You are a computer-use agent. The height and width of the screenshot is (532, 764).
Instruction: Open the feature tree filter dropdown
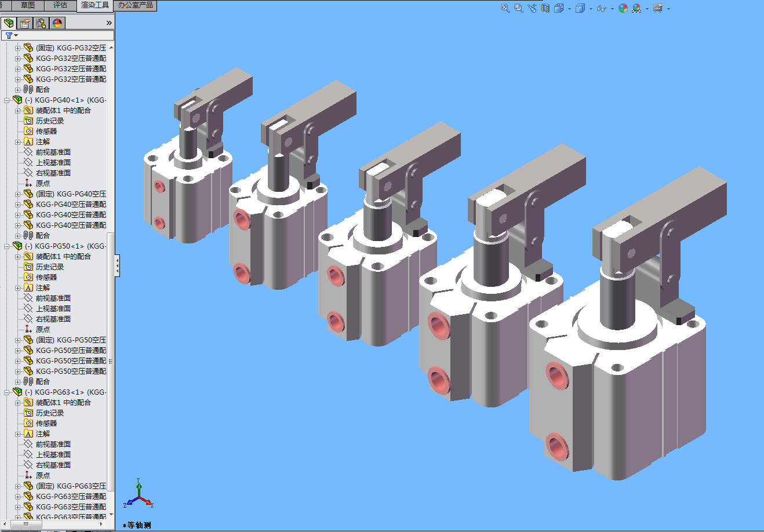(x=11, y=35)
